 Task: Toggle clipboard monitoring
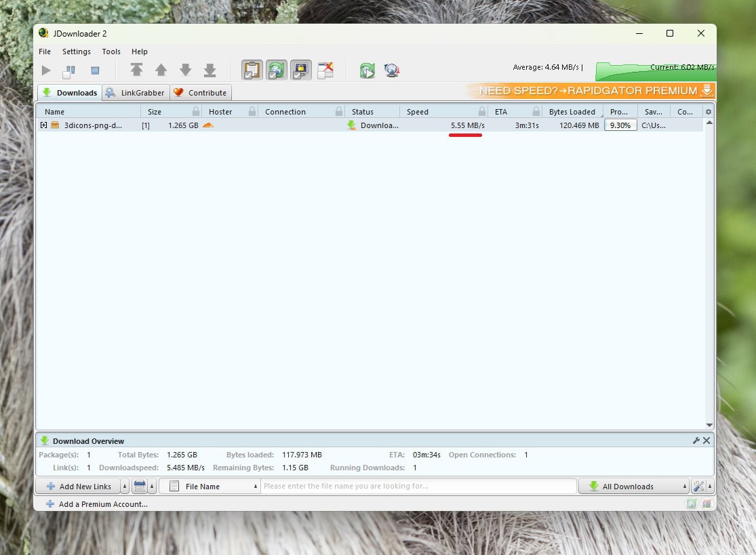coord(252,70)
